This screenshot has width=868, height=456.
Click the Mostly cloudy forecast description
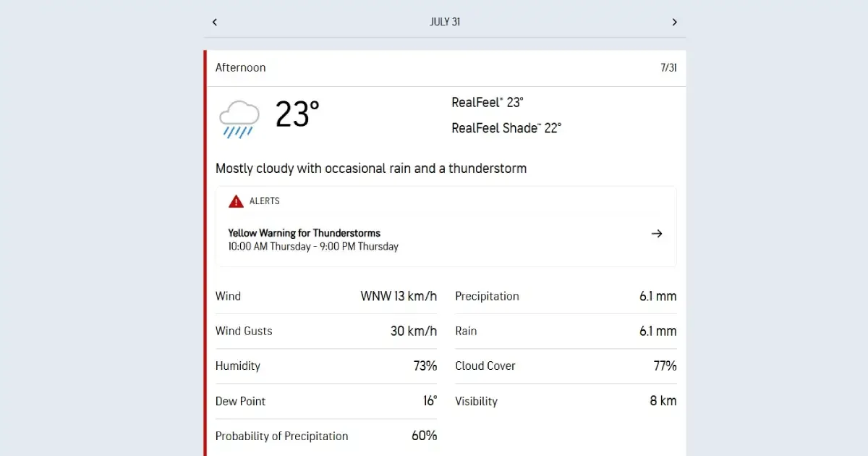tap(371, 169)
